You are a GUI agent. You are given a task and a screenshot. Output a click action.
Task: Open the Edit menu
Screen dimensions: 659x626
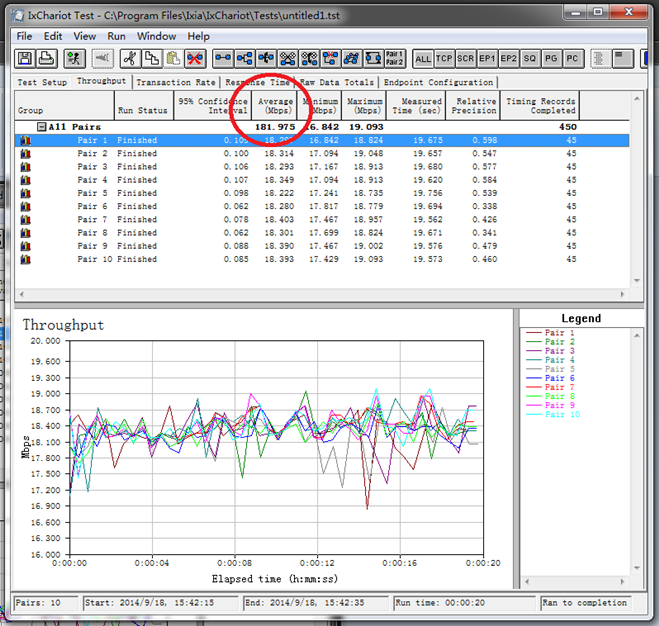[x=53, y=37]
